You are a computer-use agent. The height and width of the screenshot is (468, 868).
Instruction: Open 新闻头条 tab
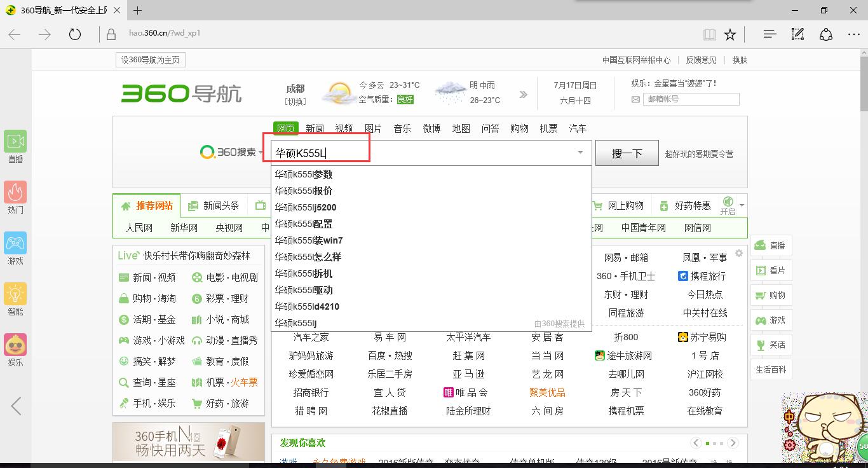[x=214, y=205]
